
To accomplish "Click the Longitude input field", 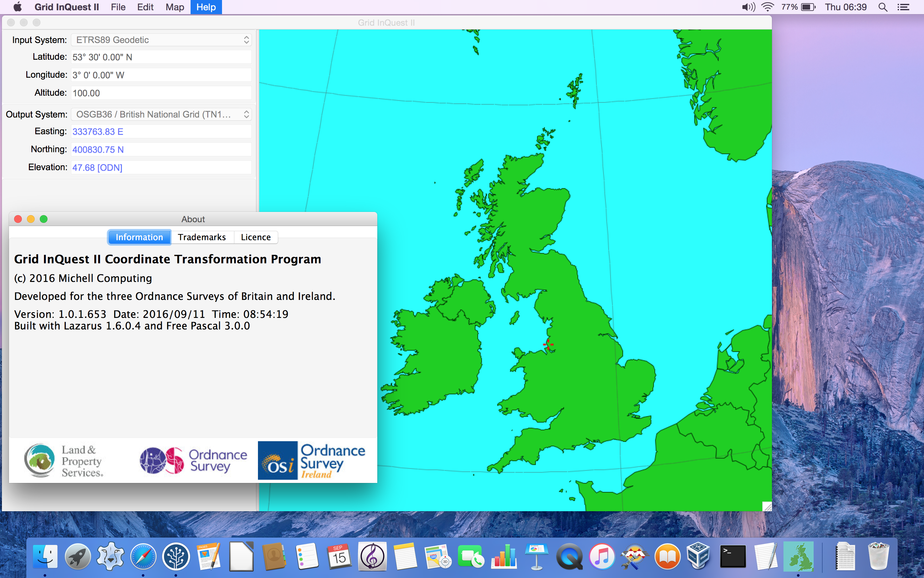I will [x=161, y=75].
